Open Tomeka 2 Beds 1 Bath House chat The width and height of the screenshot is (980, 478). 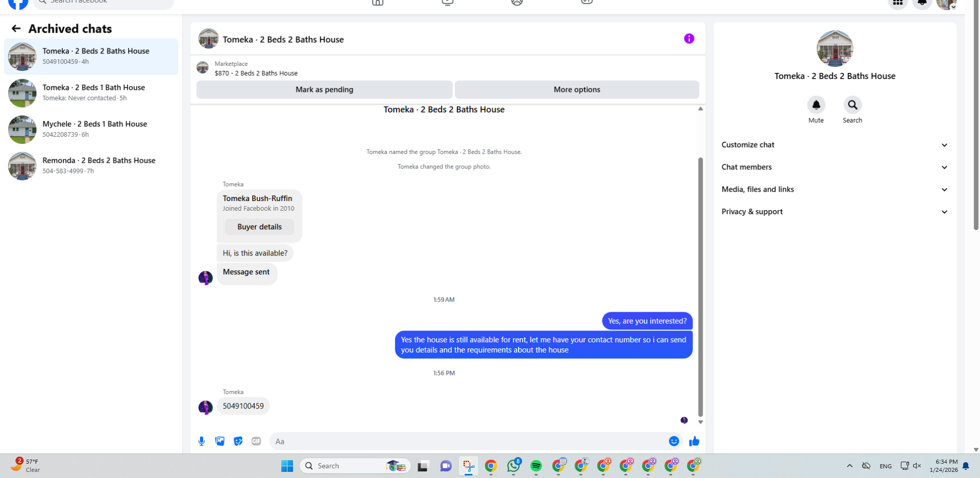click(x=91, y=93)
